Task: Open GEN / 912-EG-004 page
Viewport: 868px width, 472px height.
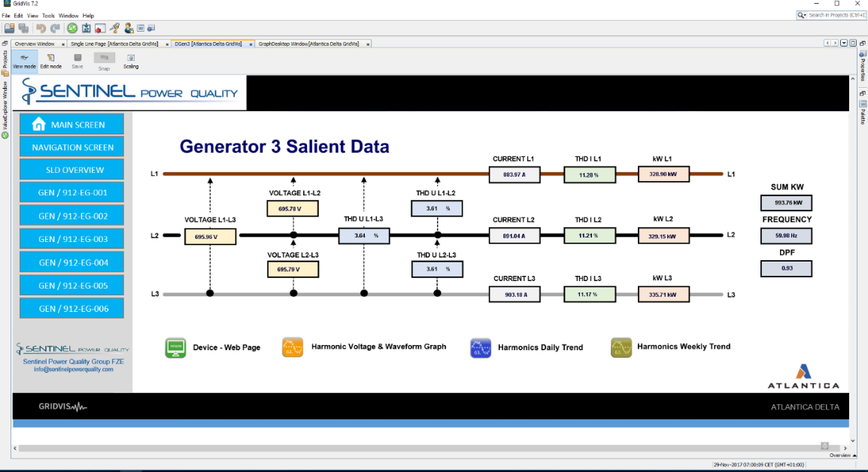Action: pos(72,262)
